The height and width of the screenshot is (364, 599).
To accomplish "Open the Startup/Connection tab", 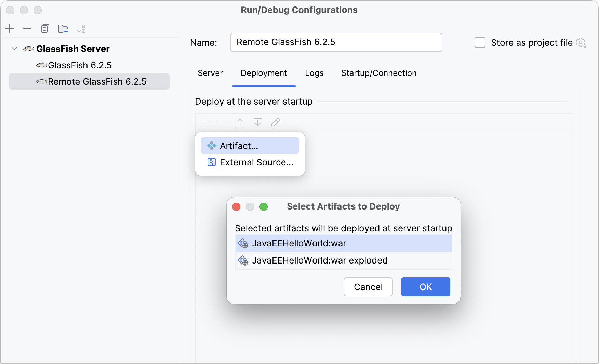I will pyautogui.click(x=378, y=73).
